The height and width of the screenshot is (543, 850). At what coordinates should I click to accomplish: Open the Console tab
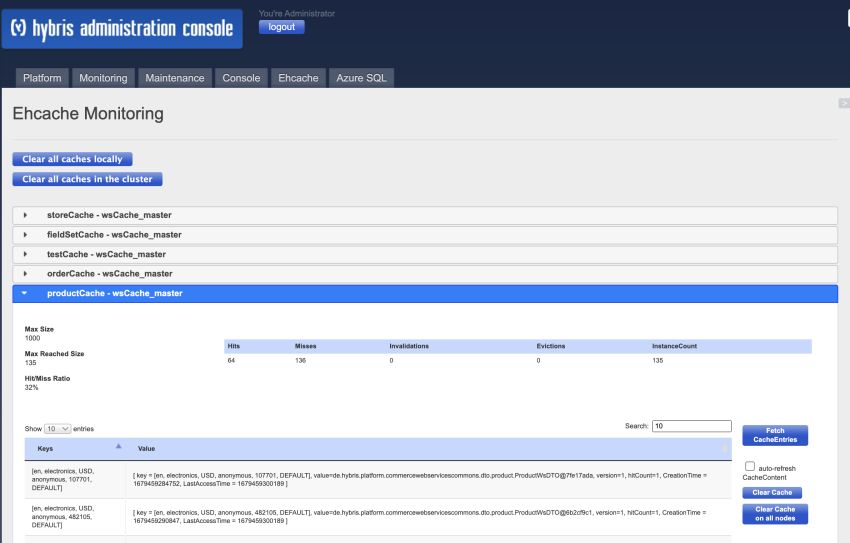[241, 78]
